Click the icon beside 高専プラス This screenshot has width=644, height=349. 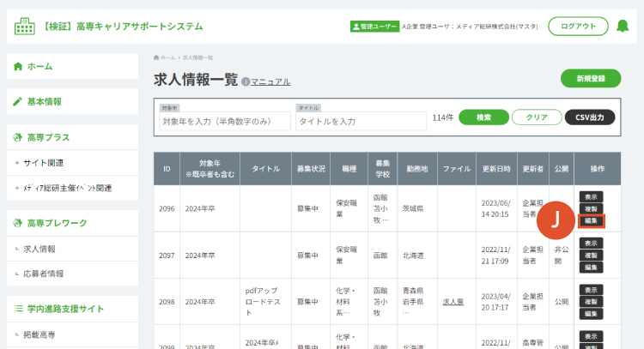[18, 137]
